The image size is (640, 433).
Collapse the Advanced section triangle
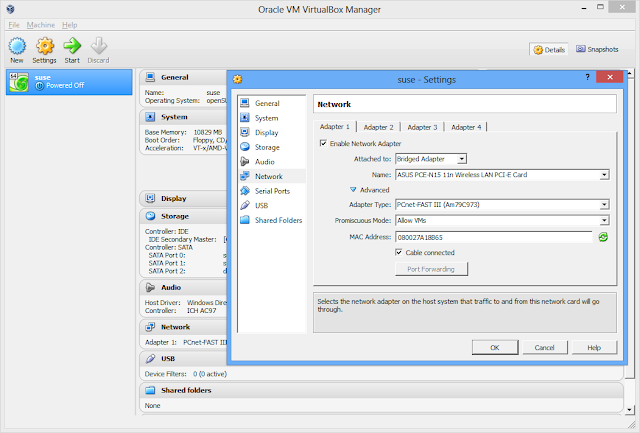[x=353, y=190]
